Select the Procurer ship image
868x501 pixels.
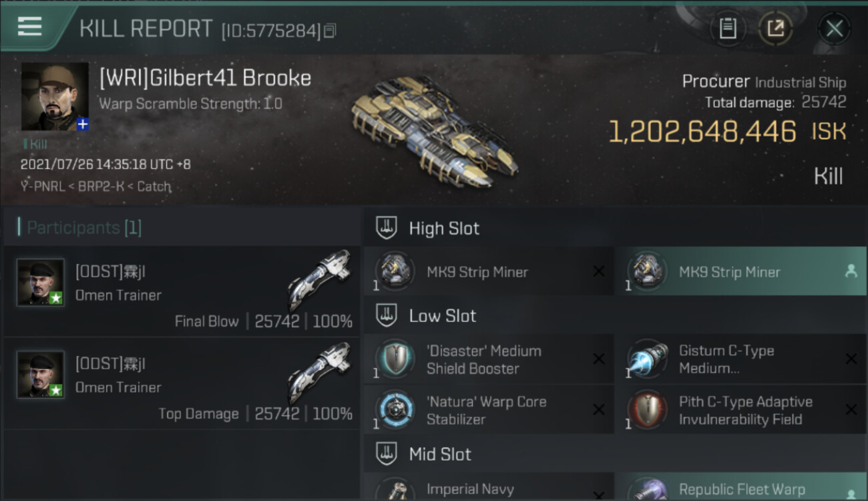(x=433, y=129)
